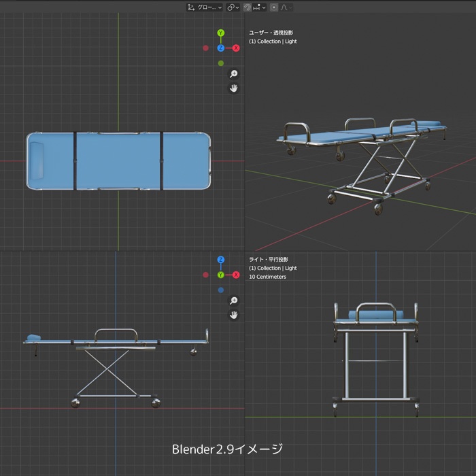The image size is (476, 476).
Task: Click the 10 Centimeters grid scale text
Action: (x=267, y=277)
